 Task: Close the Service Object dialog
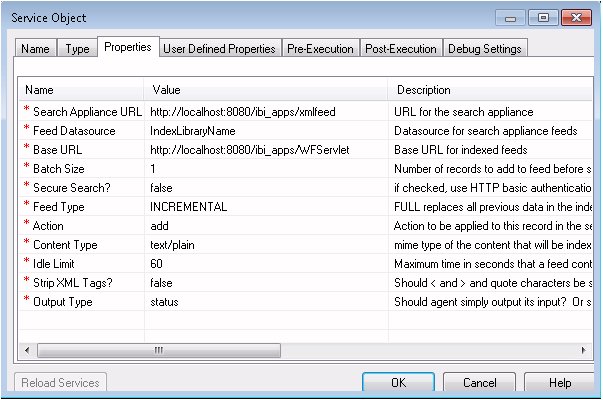576,18
